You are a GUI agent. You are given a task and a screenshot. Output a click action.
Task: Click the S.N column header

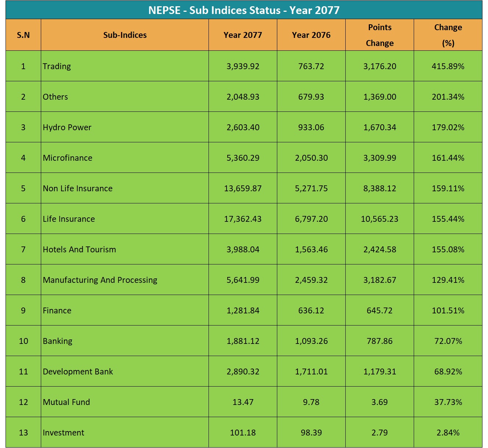23,35
